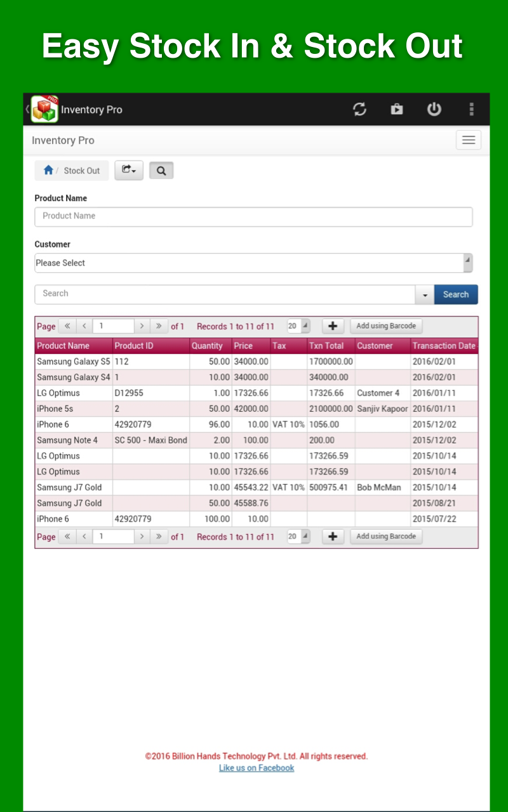Screen dimensions: 508x812
Task: Select the iPhone 5s row
Action: [x=257, y=409]
